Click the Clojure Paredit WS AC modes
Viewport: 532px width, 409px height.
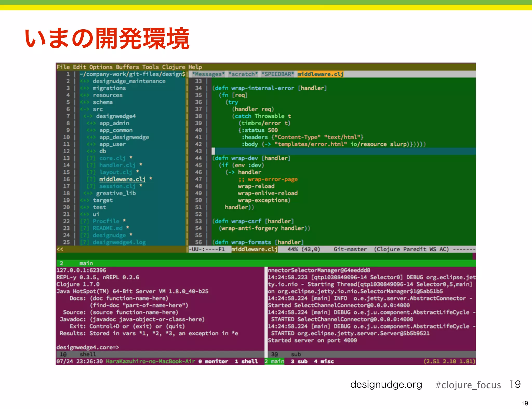[x=411, y=249]
